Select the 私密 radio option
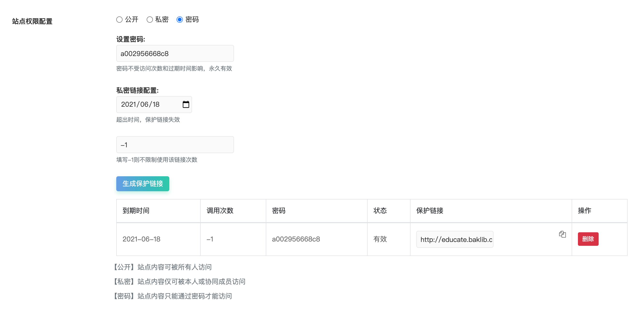The width and height of the screenshot is (644, 311). pos(150,20)
